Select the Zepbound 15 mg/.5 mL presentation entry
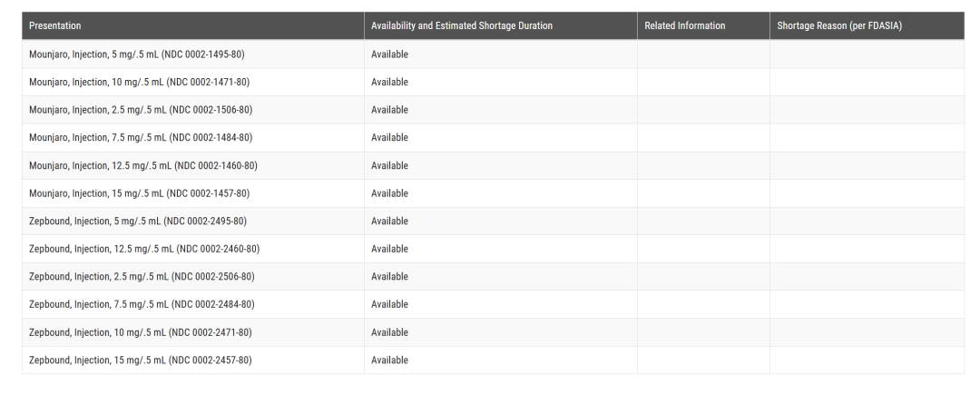The width and height of the screenshot is (980, 395). [x=141, y=360]
